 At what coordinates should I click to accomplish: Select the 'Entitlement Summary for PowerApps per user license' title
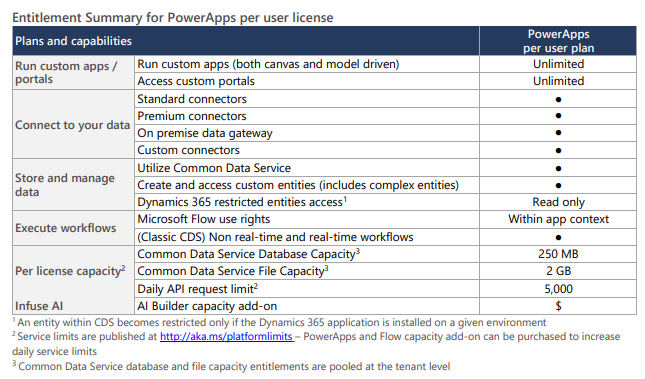click(x=173, y=18)
